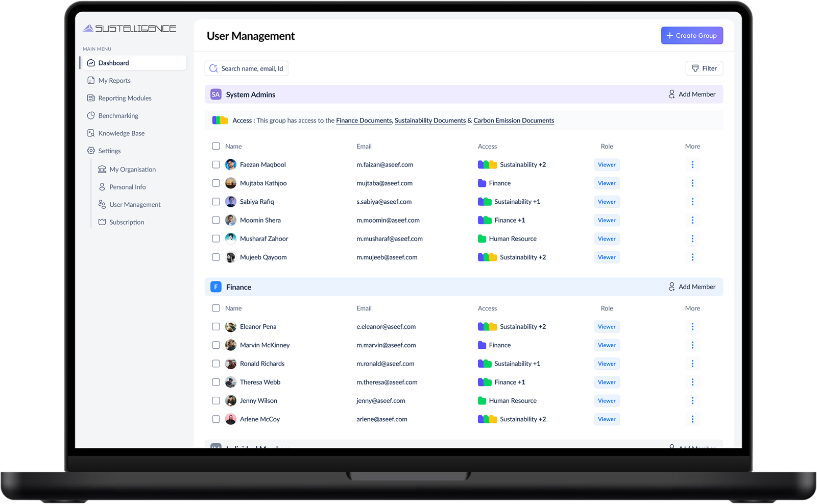This screenshot has height=504, width=817.
Task: Click the SA badge icon of System Admins
Action: point(216,94)
